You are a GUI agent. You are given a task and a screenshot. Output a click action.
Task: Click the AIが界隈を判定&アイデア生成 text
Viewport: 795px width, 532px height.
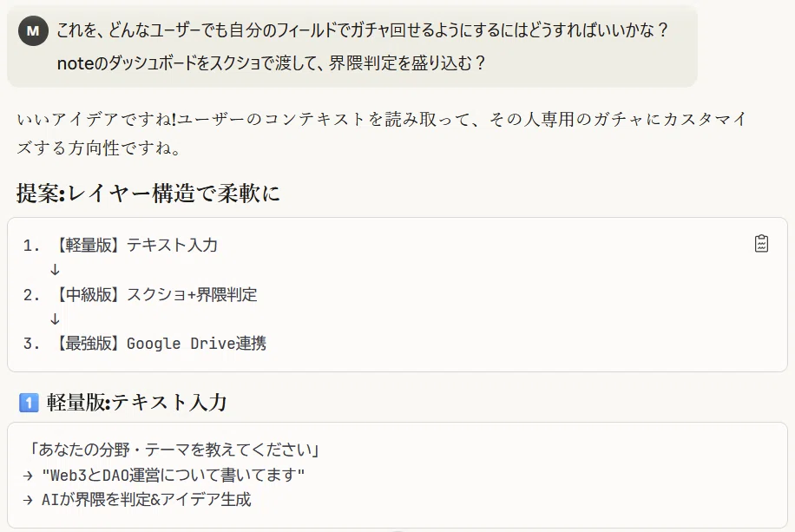tap(146, 500)
